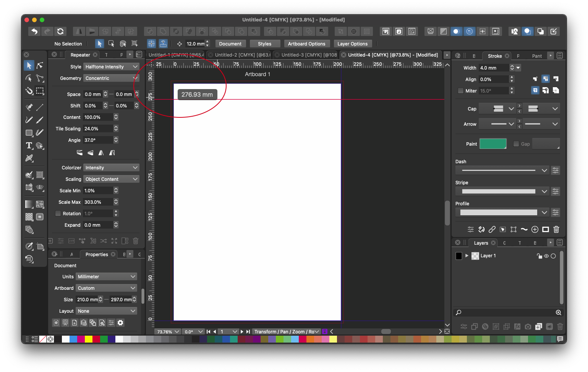The width and height of the screenshot is (588, 372).
Task: Enable the Miter checkbox
Action: point(461,91)
